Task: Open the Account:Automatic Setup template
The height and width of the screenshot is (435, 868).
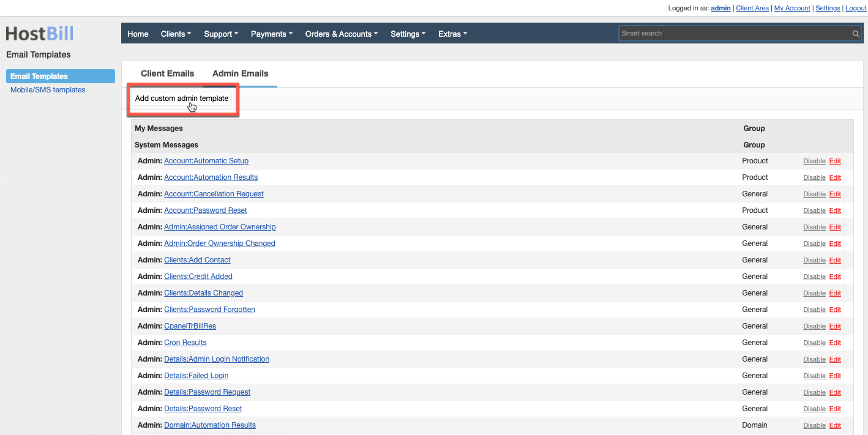Action: pyautogui.click(x=206, y=160)
